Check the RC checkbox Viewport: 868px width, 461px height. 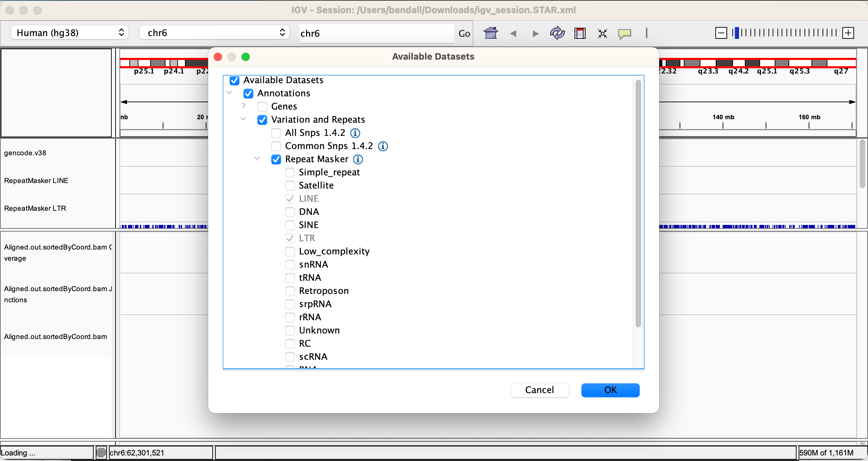tap(290, 344)
